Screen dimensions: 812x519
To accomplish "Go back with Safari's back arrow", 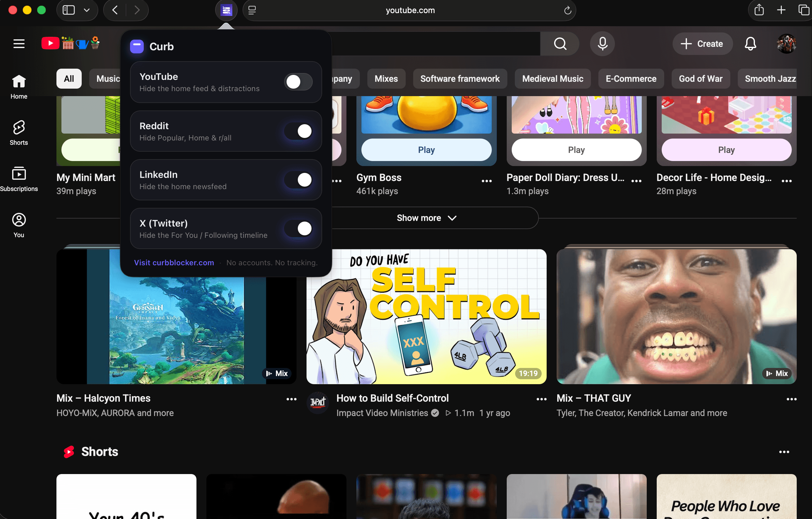I will [115, 10].
